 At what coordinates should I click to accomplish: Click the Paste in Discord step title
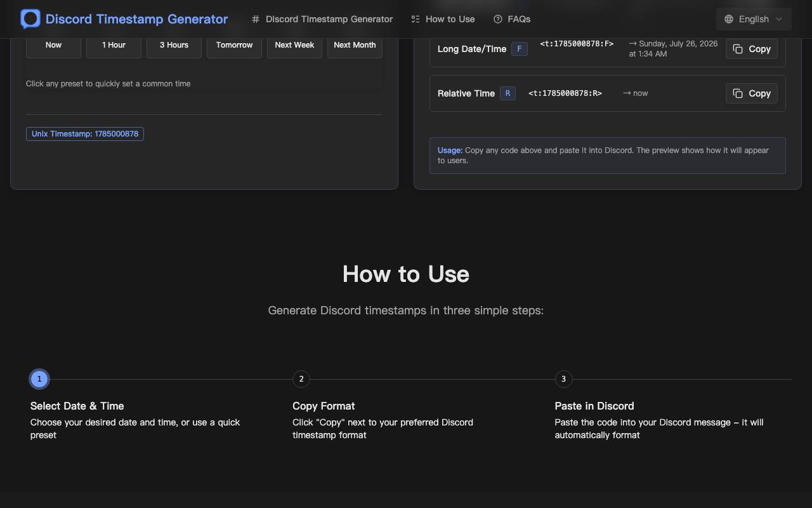tap(594, 406)
